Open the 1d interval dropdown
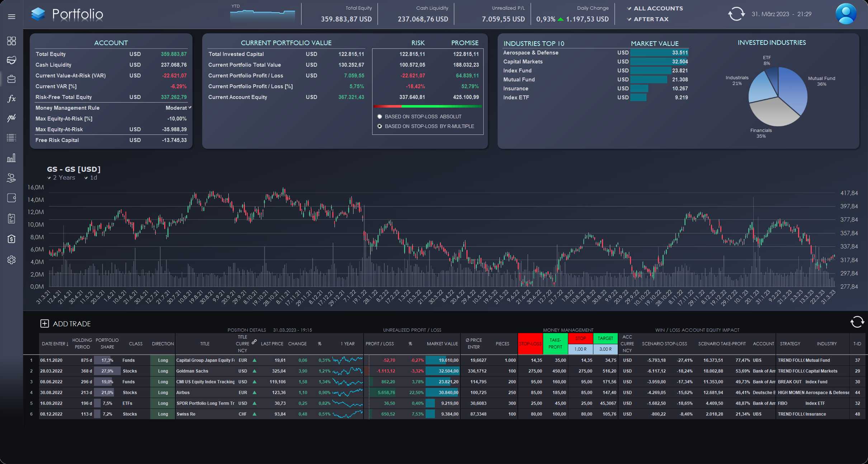Viewport: 868px width, 464px height. (91, 178)
